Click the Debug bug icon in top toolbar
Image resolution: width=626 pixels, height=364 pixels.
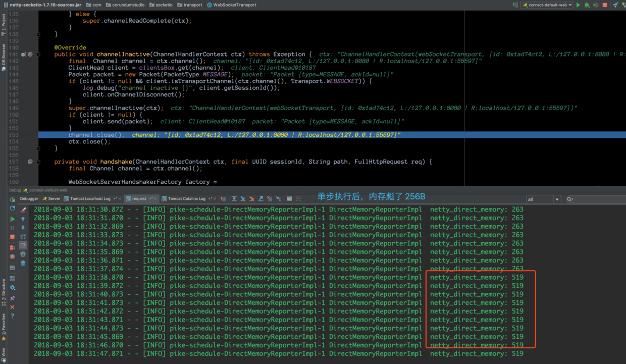(x=587, y=5)
